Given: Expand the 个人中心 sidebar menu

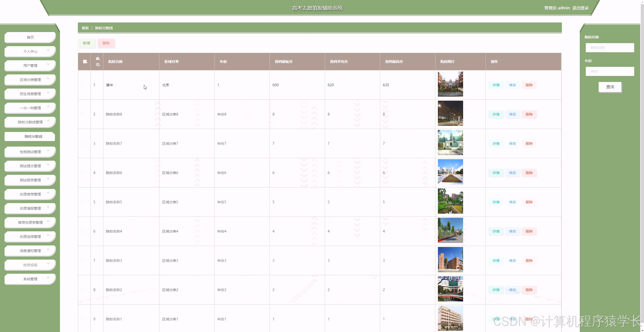Looking at the screenshot, I should [x=30, y=51].
